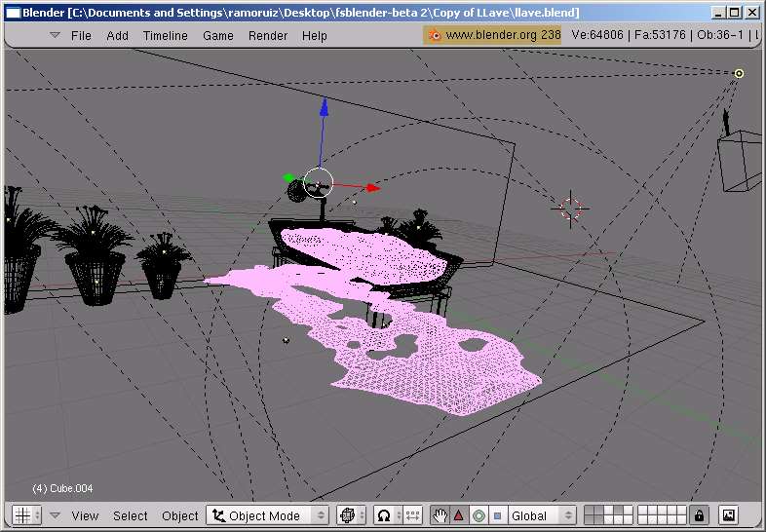The image size is (766, 532).
Task: Toggle the layer lock padlock icon
Action: 699,515
